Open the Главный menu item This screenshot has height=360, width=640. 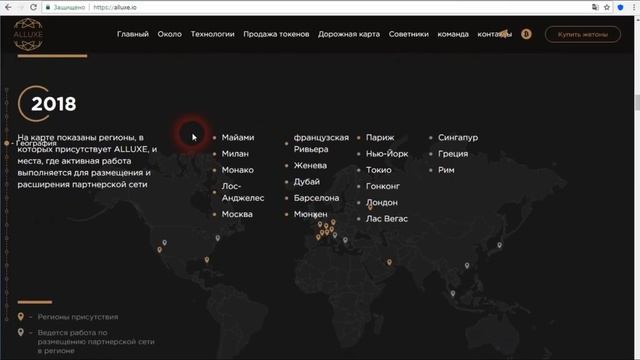(133, 34)
